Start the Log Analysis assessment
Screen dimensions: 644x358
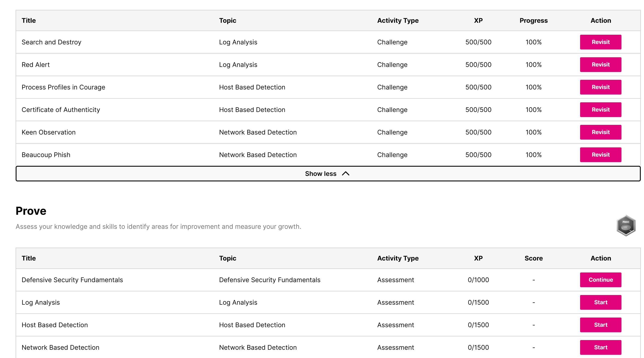(600, 302)
